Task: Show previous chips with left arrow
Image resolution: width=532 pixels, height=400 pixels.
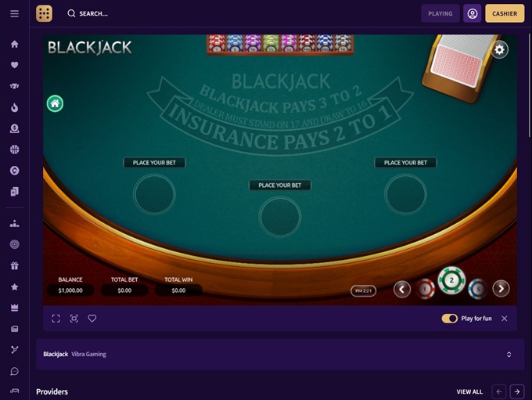Action: 402,290
